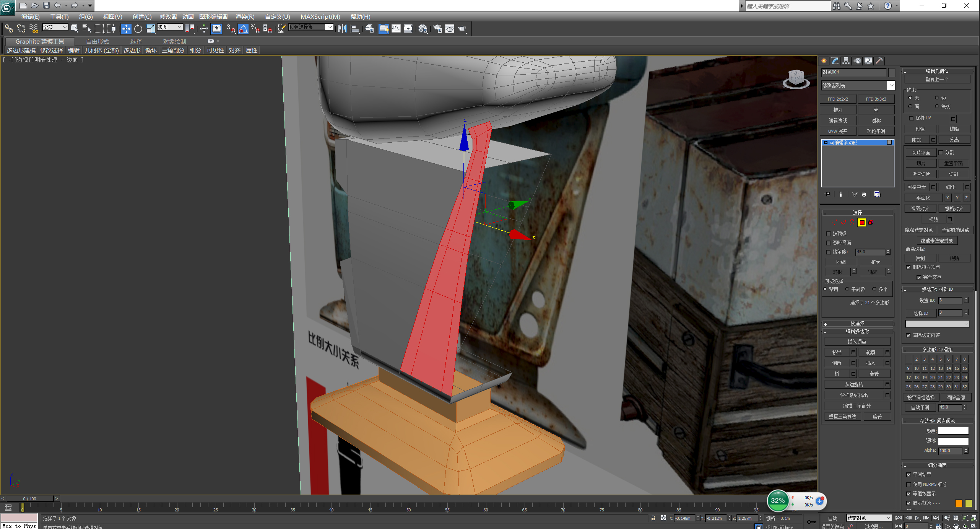Toggle the Angle Snap magnet icon
Screen dimensions: 980x529
coord(243,28)
